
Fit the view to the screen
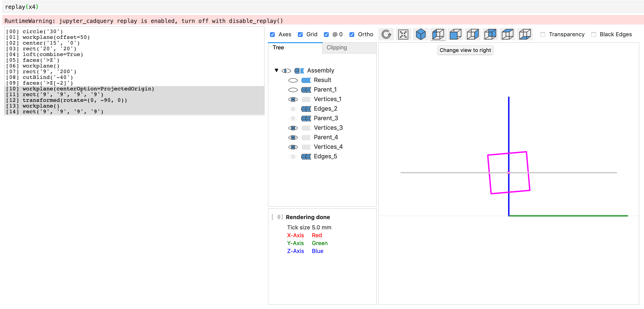[403, 34]
